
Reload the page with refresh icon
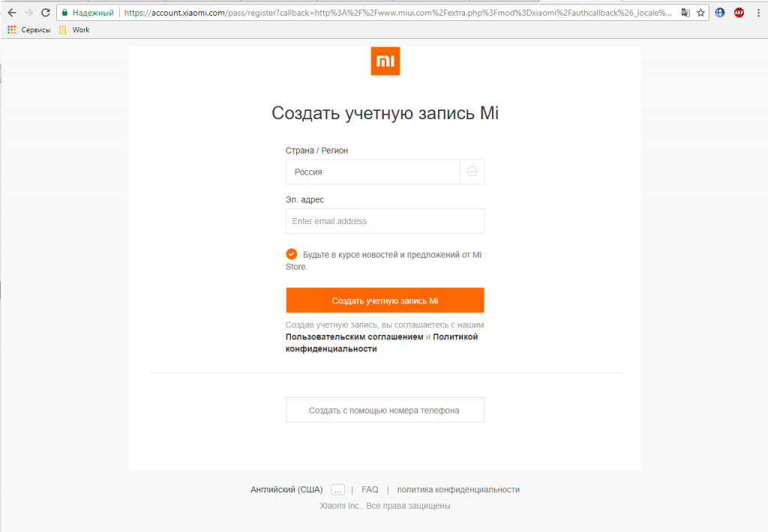click(45, 13)
